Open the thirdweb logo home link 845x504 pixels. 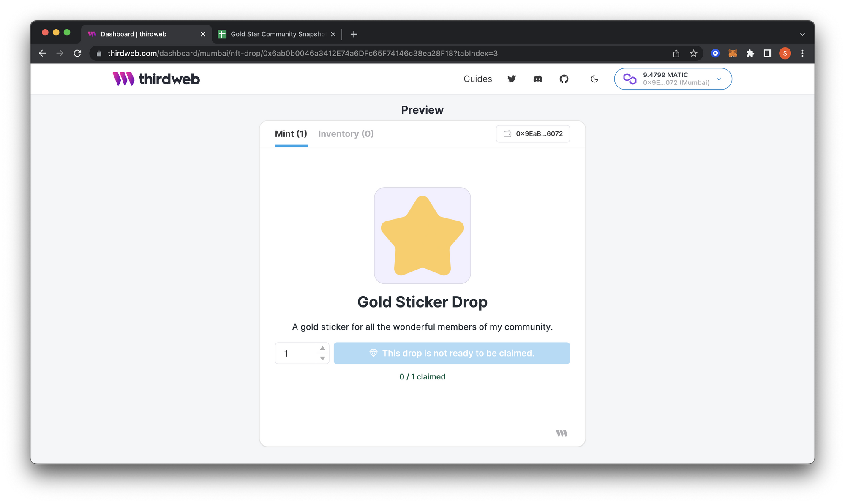pyautogui.click(x=156, y=79)
